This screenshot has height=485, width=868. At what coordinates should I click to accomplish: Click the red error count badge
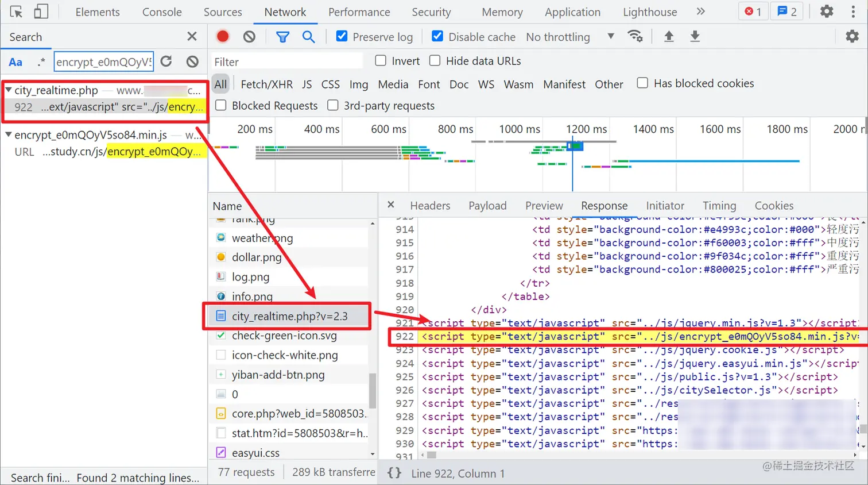[x=753, y=11]
